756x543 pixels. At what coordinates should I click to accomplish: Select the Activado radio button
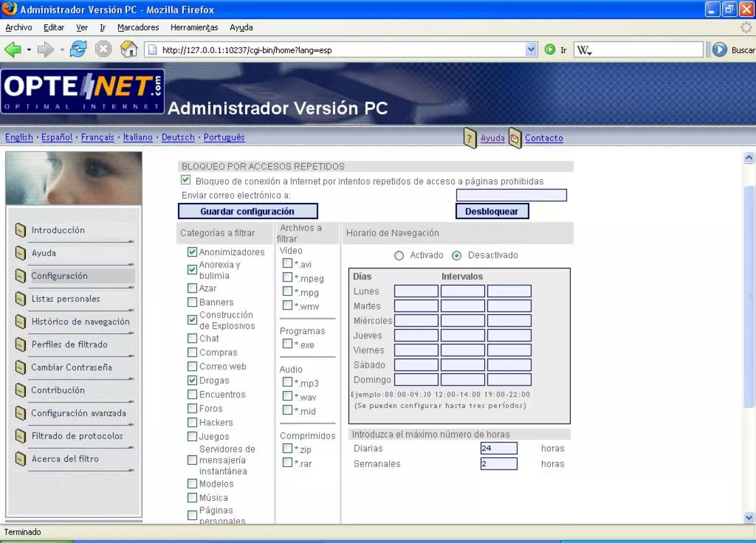click(x=399, y=255)
